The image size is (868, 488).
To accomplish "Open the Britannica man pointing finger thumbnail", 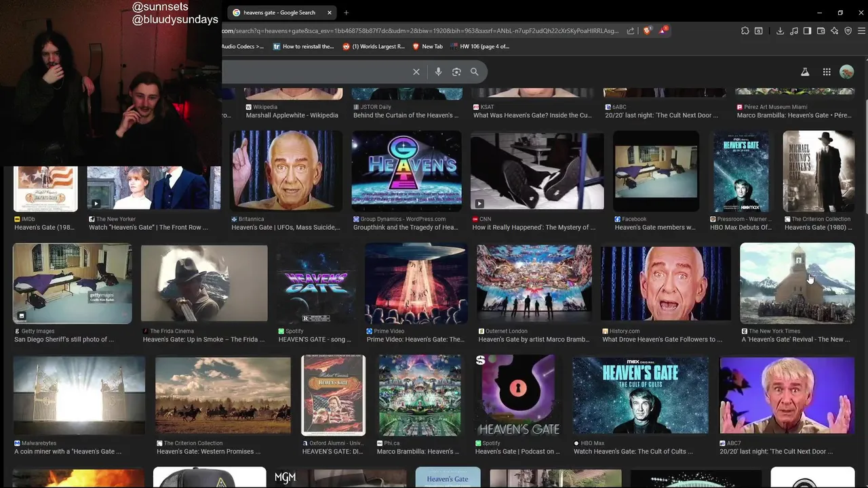I will [286, 170].
